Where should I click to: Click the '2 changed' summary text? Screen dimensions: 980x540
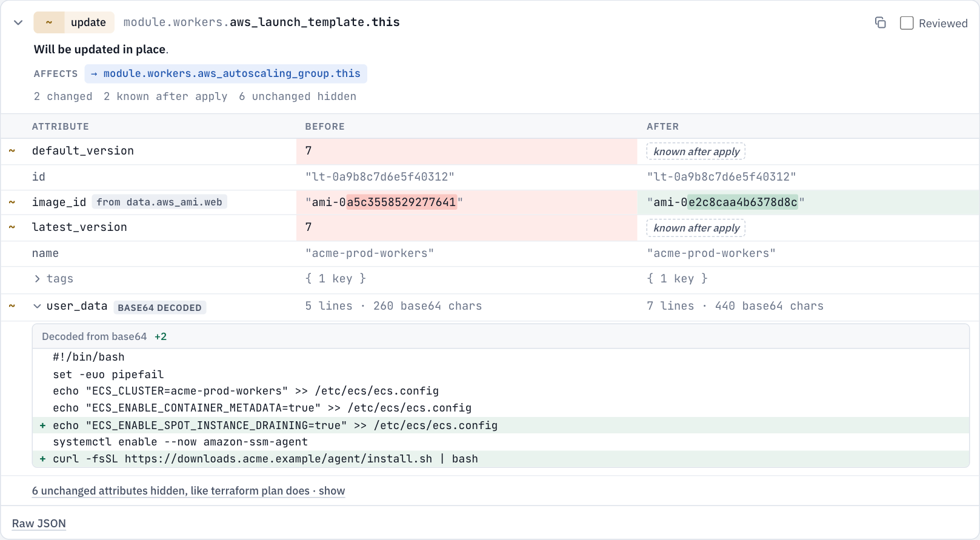coord(63,96)
